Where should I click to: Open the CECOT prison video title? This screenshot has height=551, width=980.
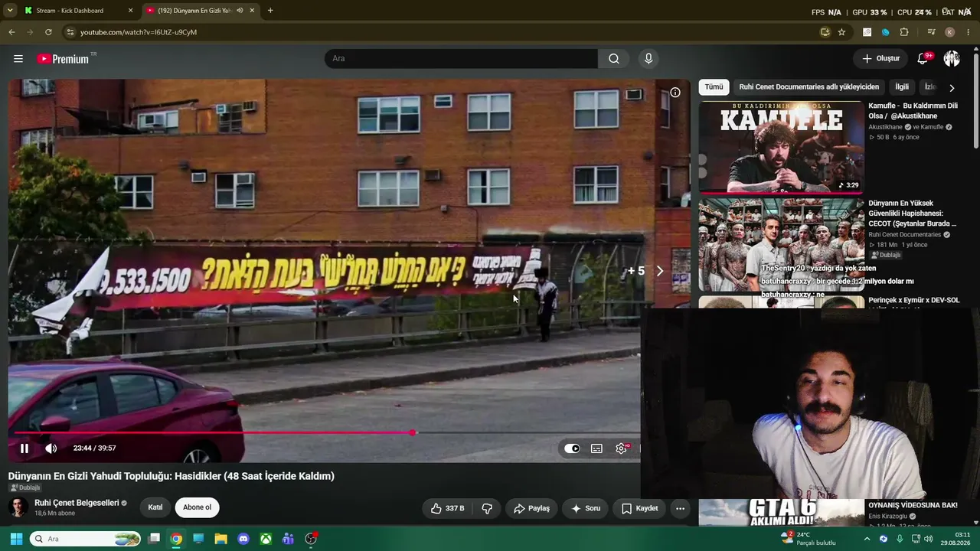912,214
